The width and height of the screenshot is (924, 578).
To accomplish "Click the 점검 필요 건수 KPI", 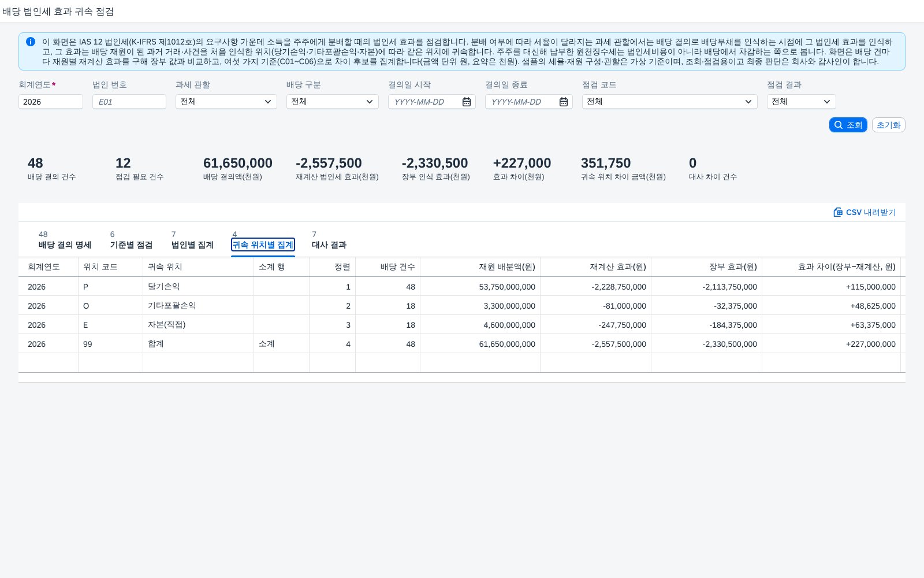I will [139, 168].
